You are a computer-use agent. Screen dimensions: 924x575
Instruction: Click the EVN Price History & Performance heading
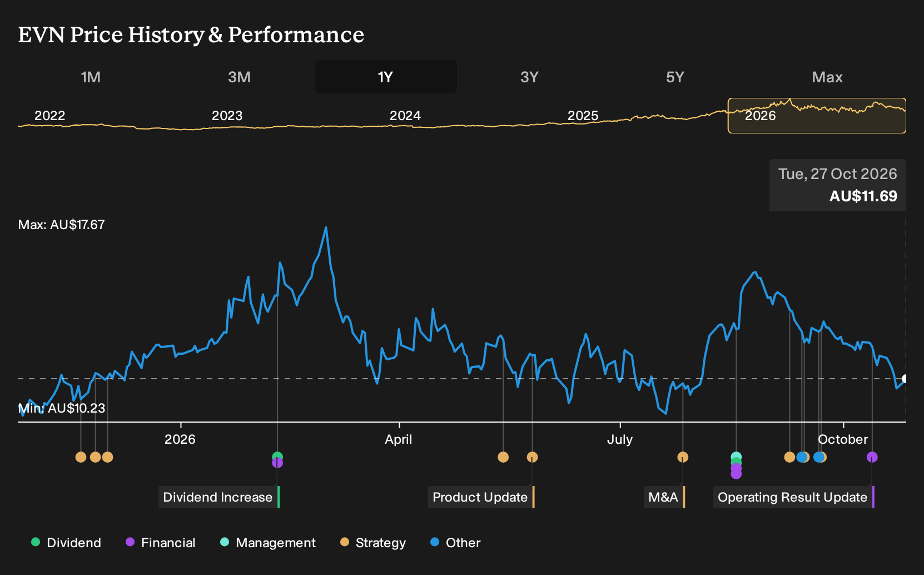[191, 34]
